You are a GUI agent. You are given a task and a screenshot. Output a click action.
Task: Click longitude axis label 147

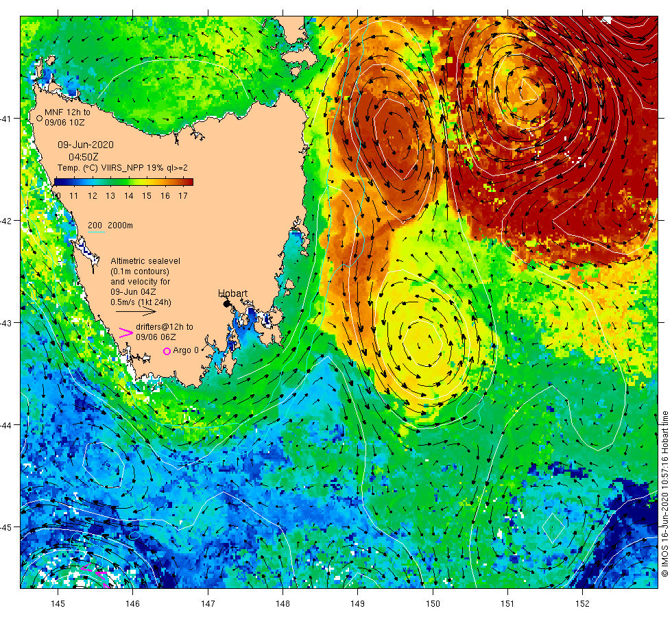[208, 604]
